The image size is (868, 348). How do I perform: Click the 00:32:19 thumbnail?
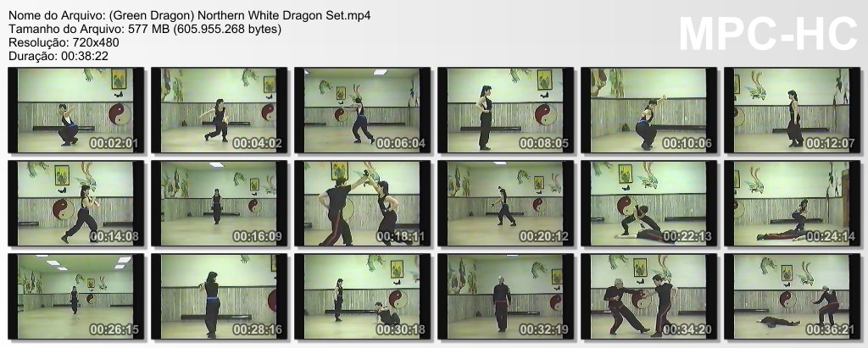pyautogui.click(x=506, y=296)
